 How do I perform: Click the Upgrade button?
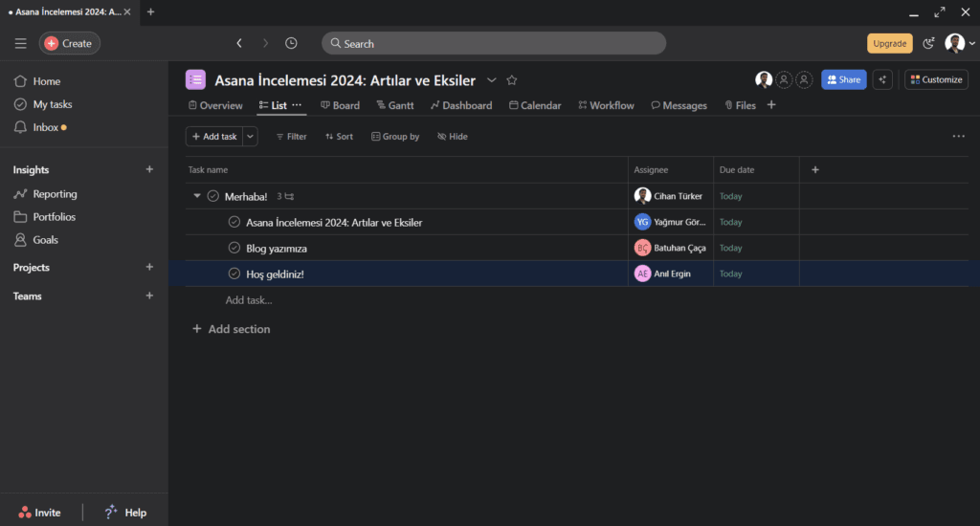(x=889, y=43)
